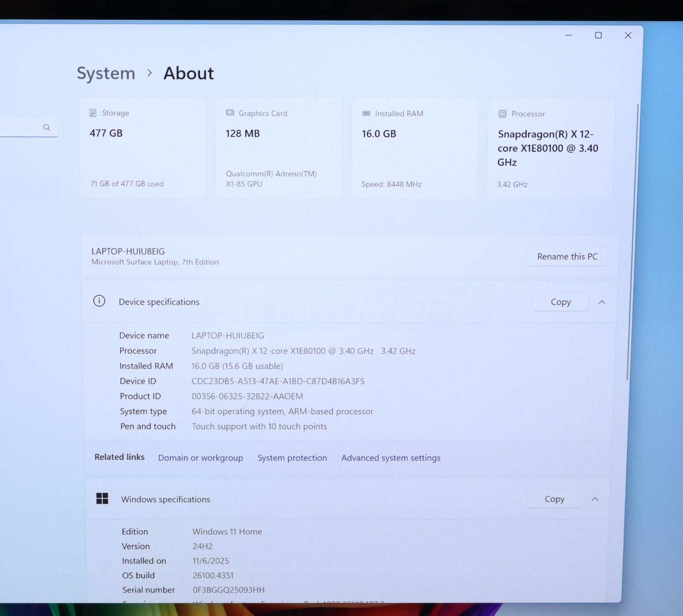Click the Installed RAM chip icon
This screenshot has height=616, width=683.
366,113
